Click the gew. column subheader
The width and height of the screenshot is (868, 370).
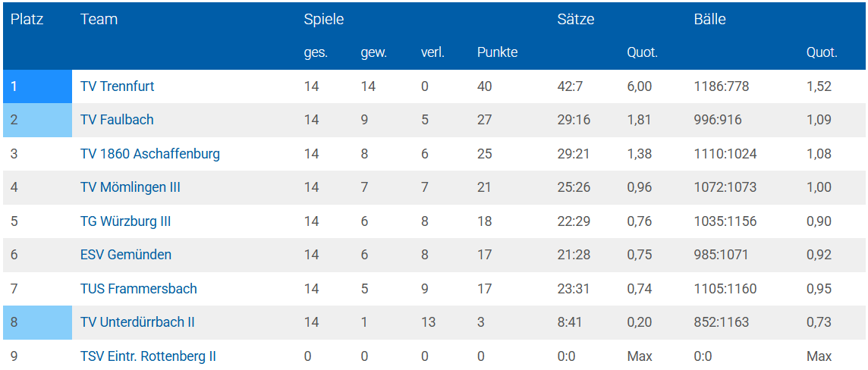pyautogui.click(x=373, y=53)
